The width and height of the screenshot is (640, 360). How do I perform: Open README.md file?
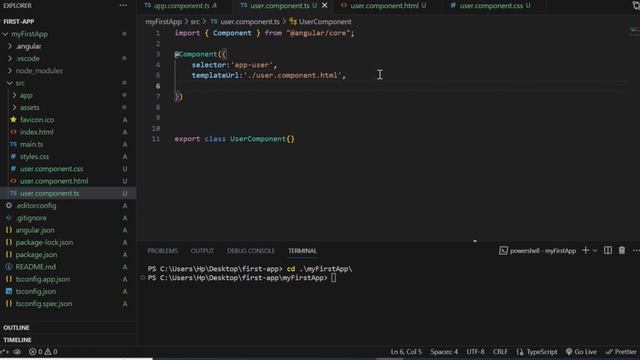click(x=36, y=267)
